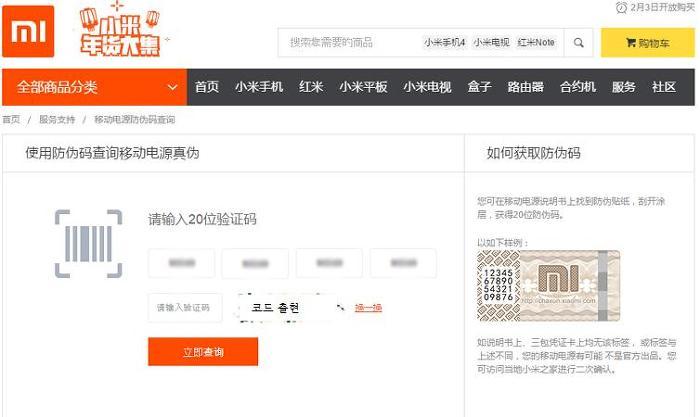The width and height of the screenshot is (700, 417).
Task: Click the 换一换 refresh captcha link
Action: coord(368,308)
